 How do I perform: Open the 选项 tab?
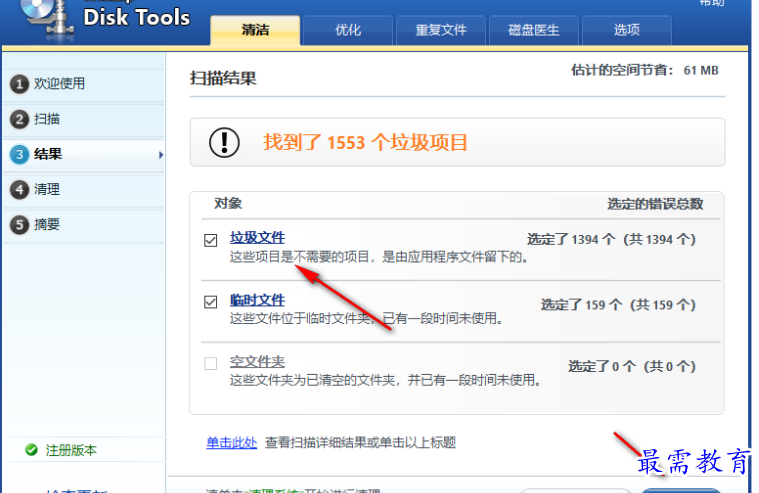click(x=626, y=30)
